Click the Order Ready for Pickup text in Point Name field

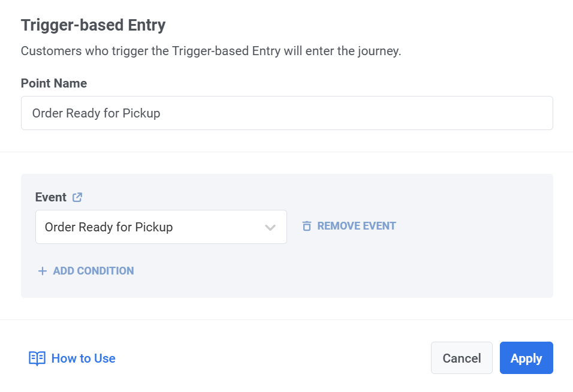click(x=96, y=113)
